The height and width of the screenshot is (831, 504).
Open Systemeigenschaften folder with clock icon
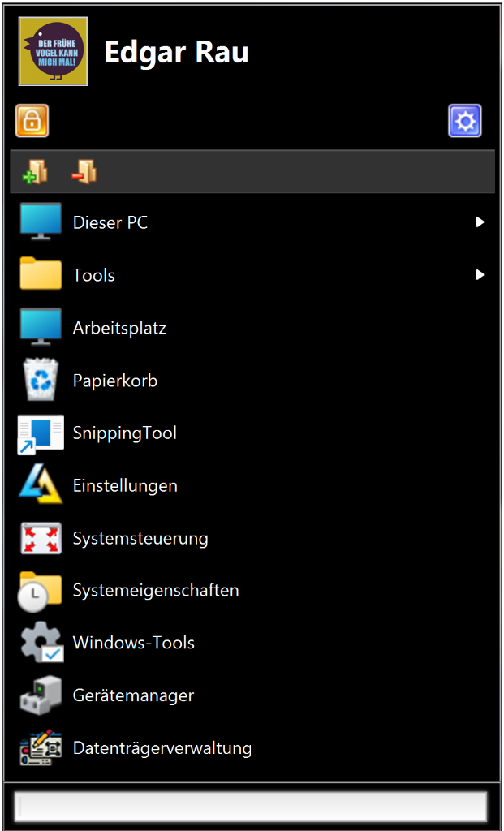click(x=41, y=589)
